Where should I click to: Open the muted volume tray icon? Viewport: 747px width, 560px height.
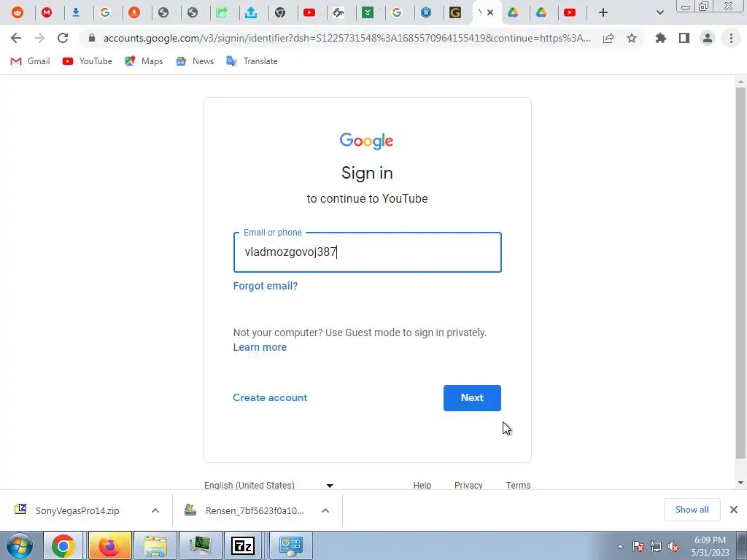click(673, 546)
